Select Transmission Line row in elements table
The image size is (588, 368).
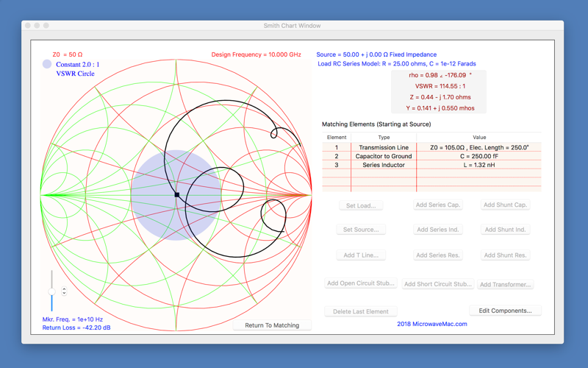coord(431,147)
